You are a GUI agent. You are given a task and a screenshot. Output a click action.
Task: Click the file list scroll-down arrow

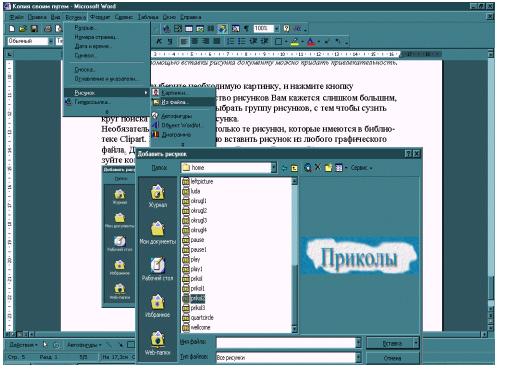click(x=294, y=329)
